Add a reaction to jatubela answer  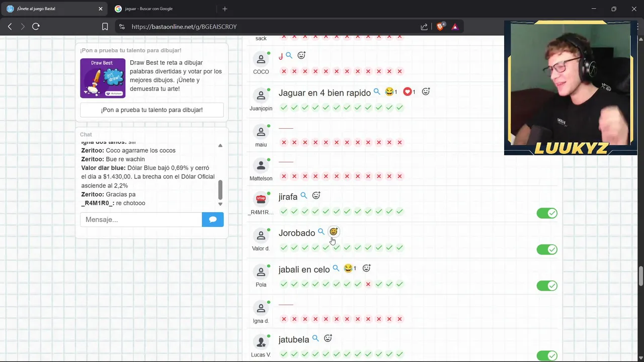[328, 339]
